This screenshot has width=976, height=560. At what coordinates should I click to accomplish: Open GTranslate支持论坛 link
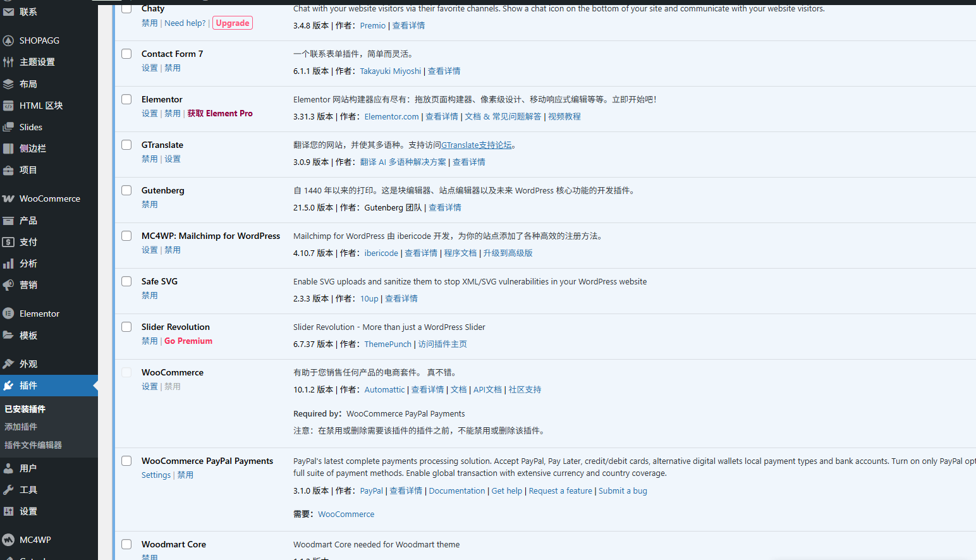477,145
